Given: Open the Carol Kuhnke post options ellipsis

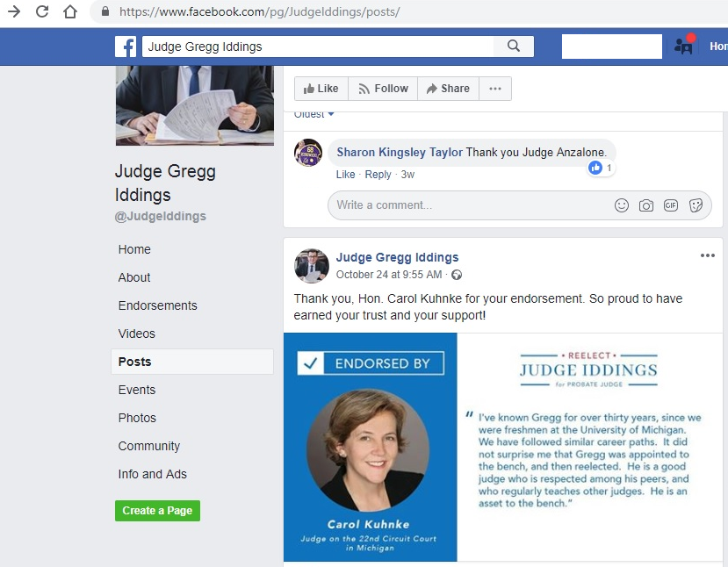Looking at the screenshot, I should coord(707,255).
